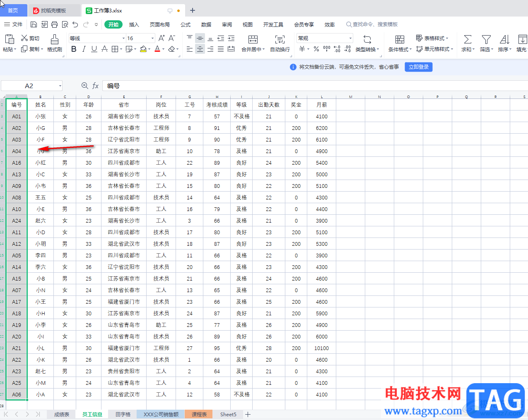
Task: Click the decrease indent icon
Action: [x=221, y=38]
